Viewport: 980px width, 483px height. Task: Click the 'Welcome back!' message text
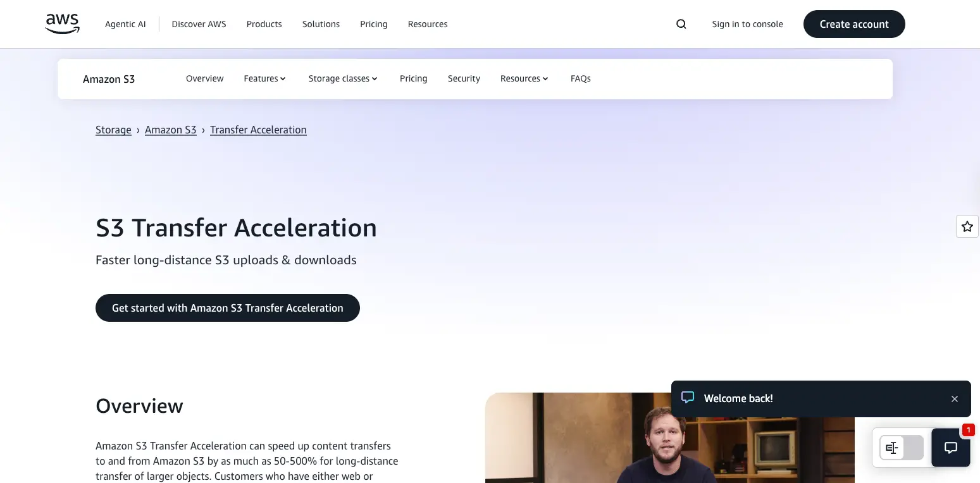(x=738, y=398)
